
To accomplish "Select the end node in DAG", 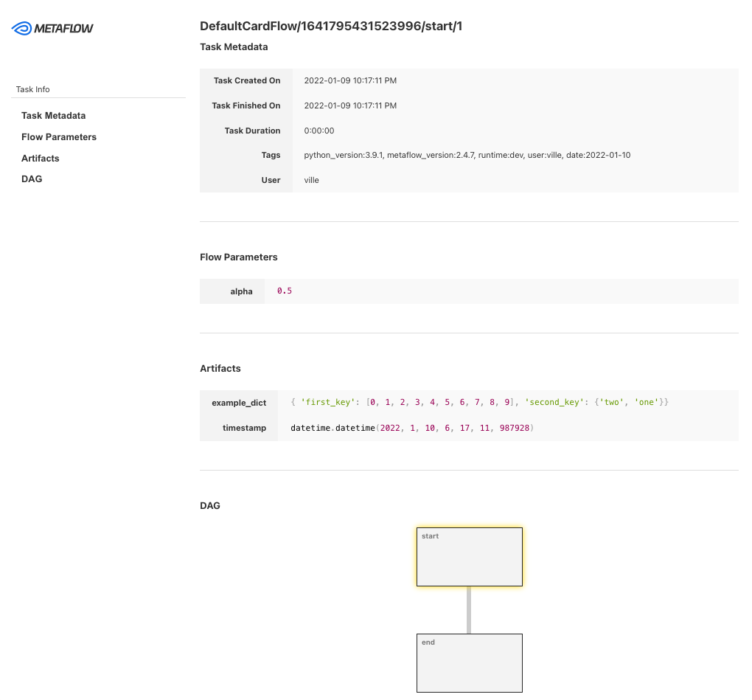I will coord(469,662).
